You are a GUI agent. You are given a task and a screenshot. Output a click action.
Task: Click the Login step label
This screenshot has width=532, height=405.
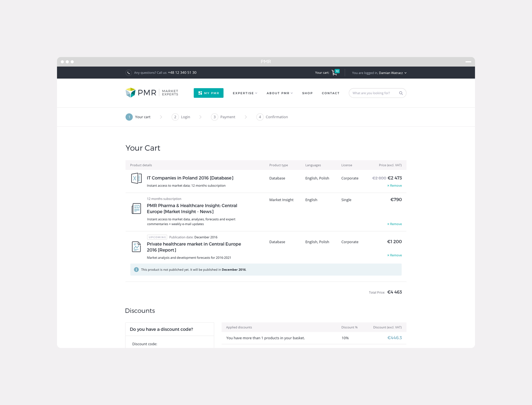185,117
